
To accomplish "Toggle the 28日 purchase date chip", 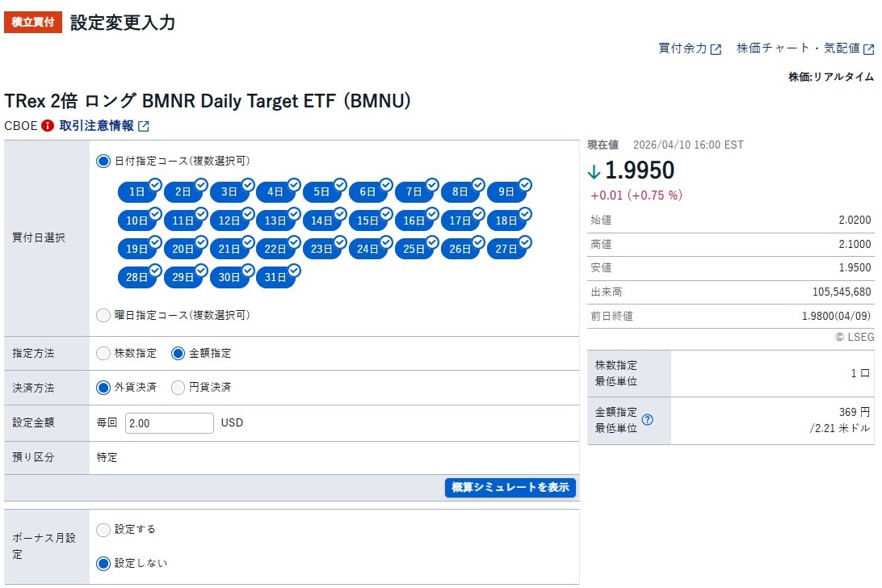I will [137, 278].
